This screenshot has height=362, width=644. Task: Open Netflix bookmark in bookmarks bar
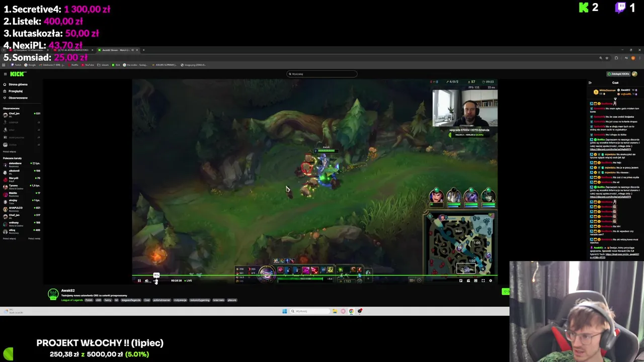[x=73, y=65]
